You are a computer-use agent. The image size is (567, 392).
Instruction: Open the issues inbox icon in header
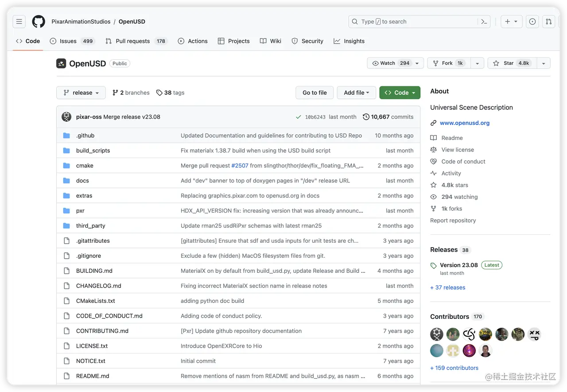click(x=532, y=21)
